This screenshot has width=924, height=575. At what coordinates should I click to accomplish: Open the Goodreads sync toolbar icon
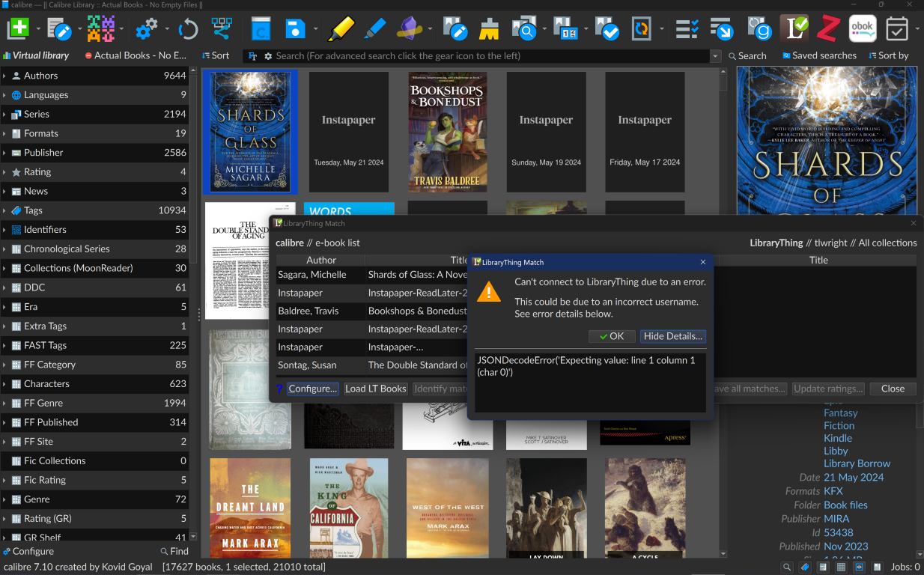pos(759,29)
